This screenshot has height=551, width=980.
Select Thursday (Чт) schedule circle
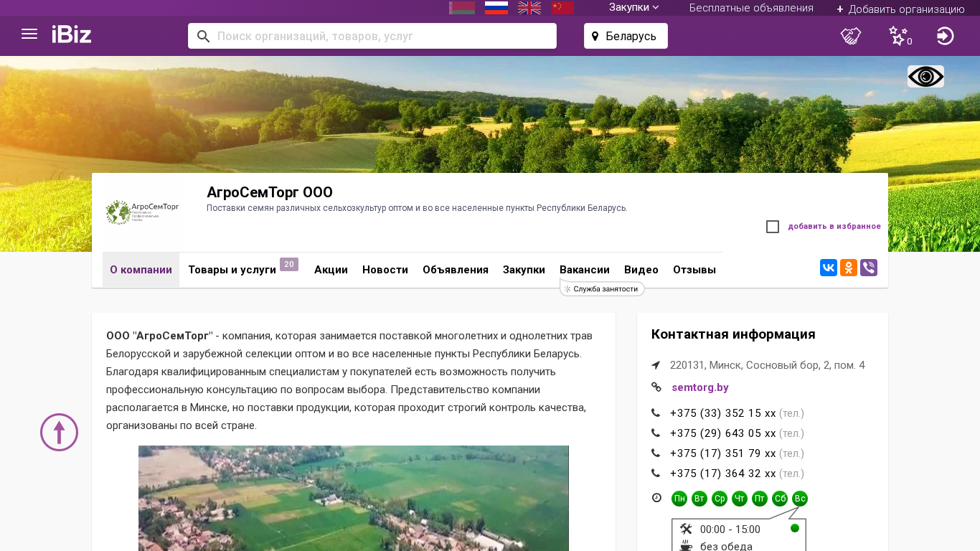740,499
